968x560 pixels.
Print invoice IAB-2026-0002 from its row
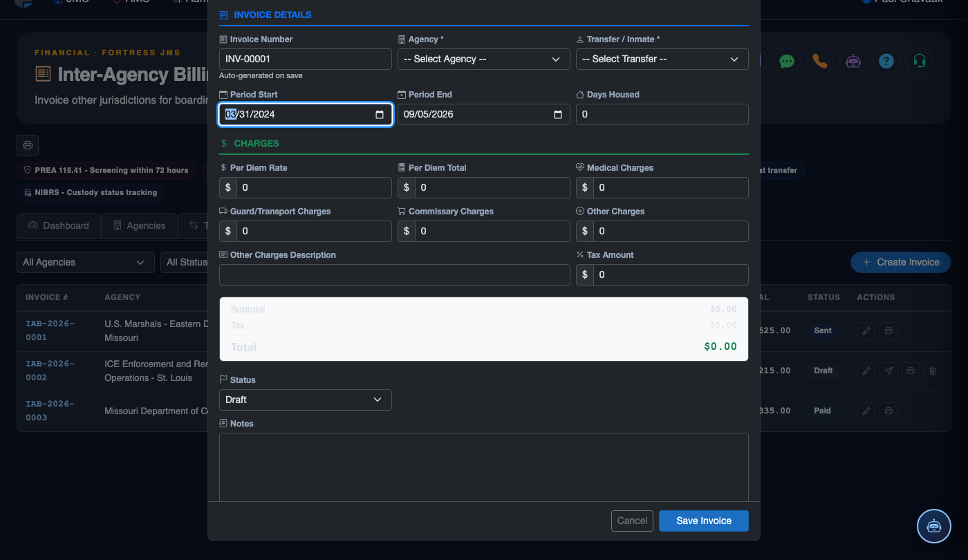coord(911,371)
